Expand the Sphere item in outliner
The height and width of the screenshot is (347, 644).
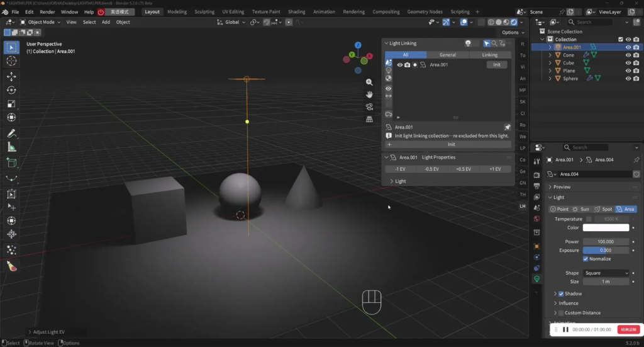(x=550, y=79)
